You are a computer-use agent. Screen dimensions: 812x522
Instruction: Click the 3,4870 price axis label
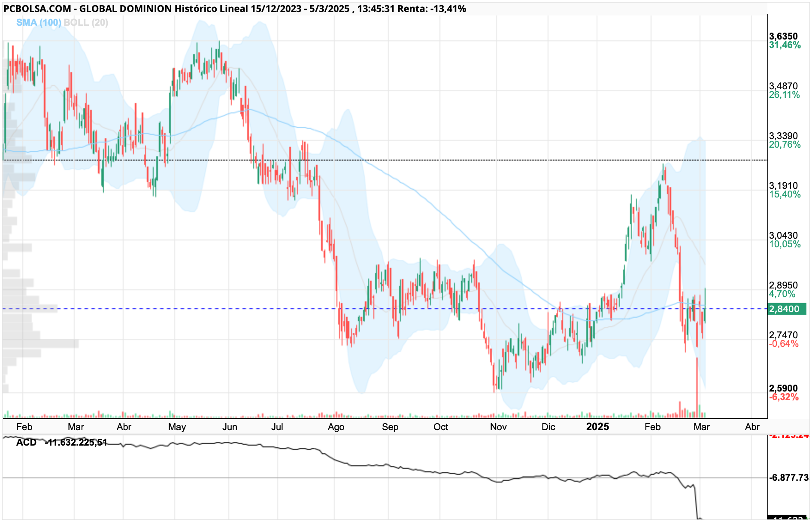[783, 86]
